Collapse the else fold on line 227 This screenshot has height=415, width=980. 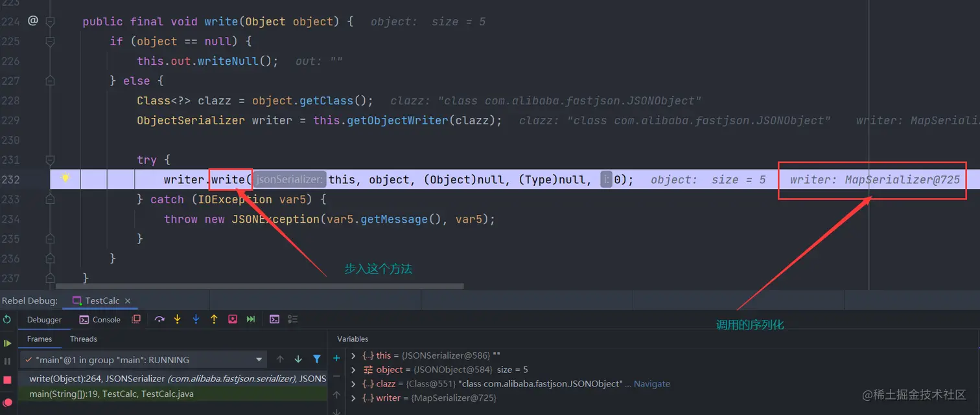50,81
